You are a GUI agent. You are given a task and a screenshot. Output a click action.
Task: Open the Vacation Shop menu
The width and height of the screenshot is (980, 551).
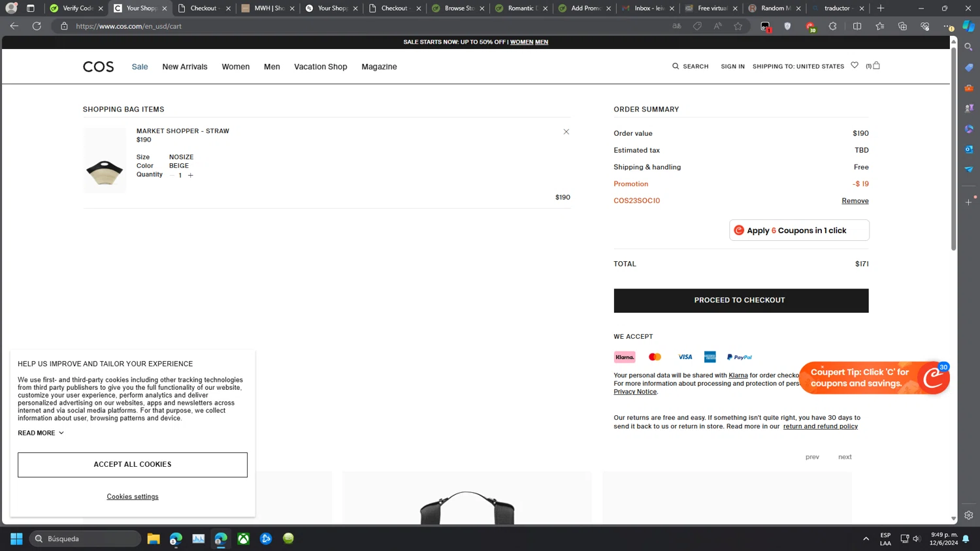coord(320,67)
